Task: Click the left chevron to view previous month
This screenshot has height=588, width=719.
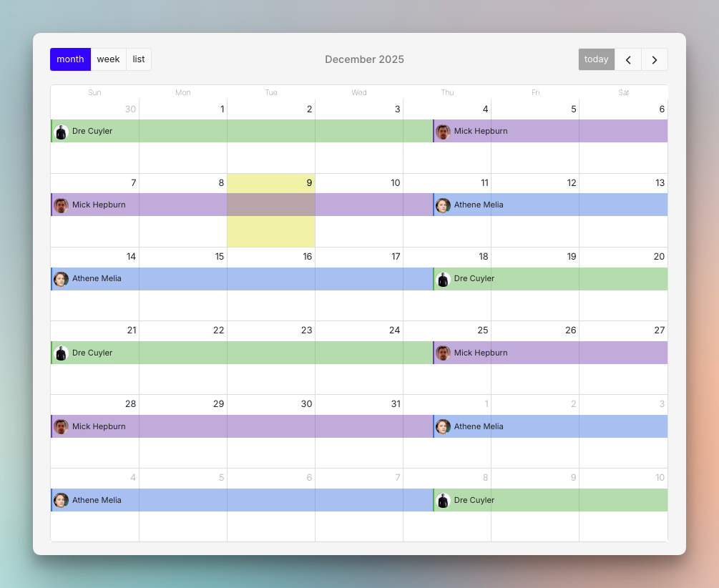Action: coord(628,59)
